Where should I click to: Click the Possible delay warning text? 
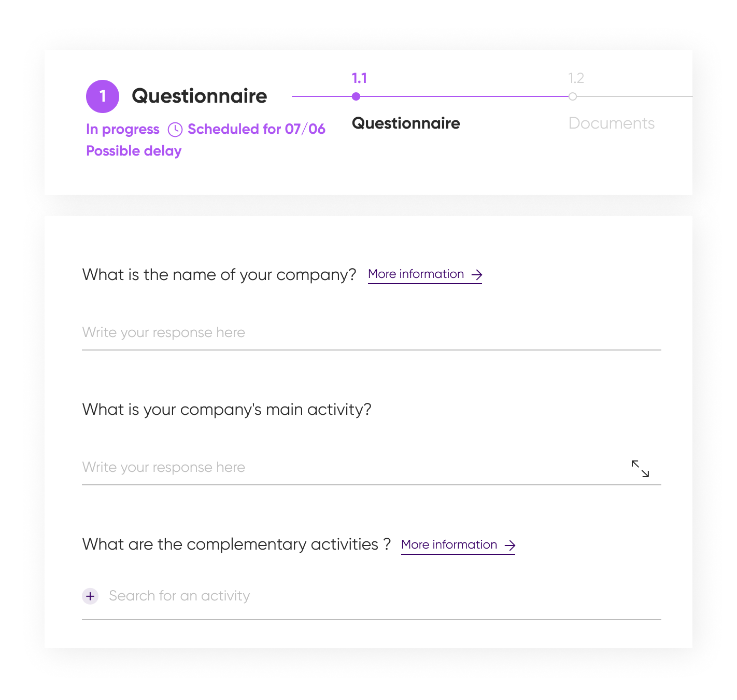tap(134, 151)
